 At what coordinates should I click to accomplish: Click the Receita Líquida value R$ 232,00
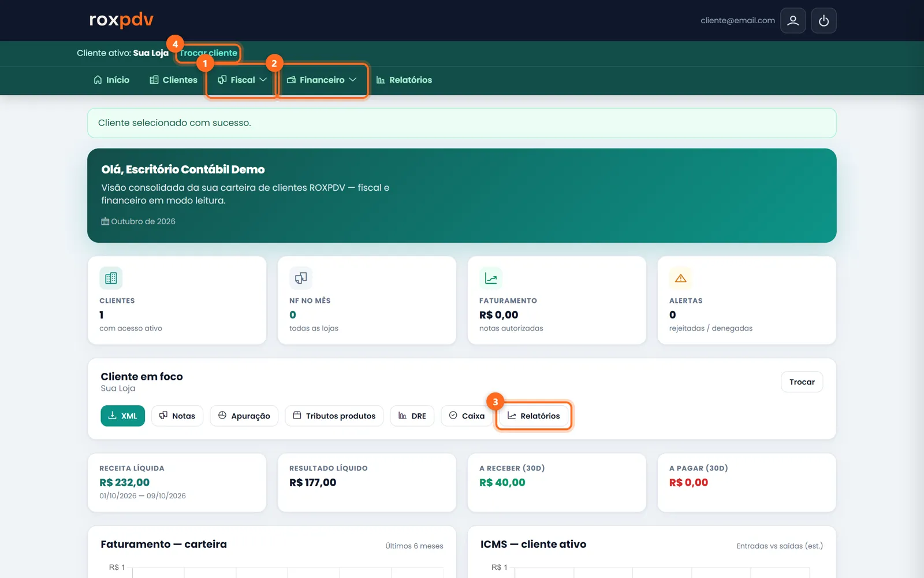[124, 483]
